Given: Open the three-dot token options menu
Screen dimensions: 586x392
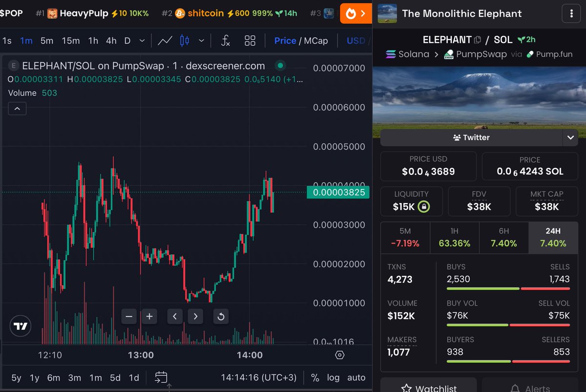Looking at the screenshot, I should [x=571, y=14].
